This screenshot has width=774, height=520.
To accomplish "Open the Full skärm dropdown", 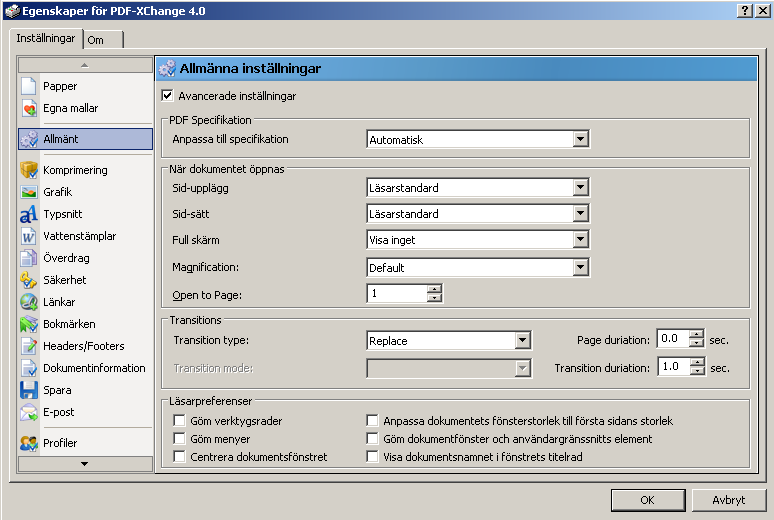I will click(581, 240).
